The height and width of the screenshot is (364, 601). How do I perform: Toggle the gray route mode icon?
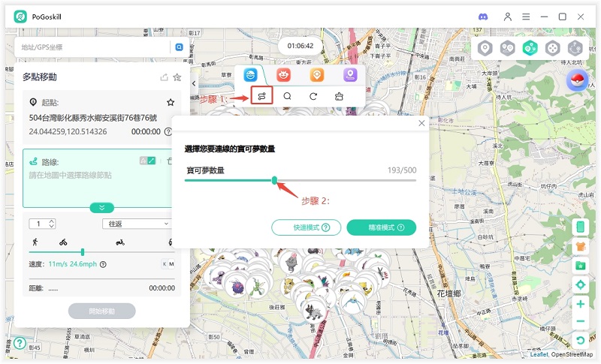pos(143,161)
